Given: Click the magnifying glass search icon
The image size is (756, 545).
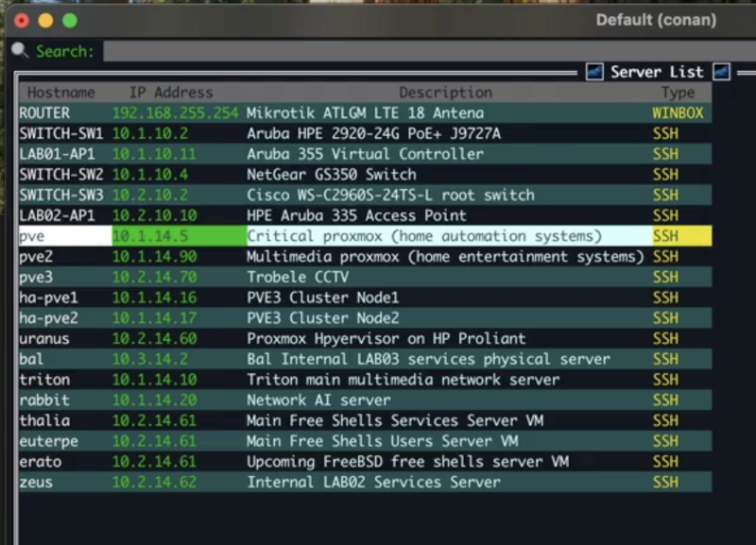Looking at the screenshot, I should pyautogui.click(x=20, y=50).
